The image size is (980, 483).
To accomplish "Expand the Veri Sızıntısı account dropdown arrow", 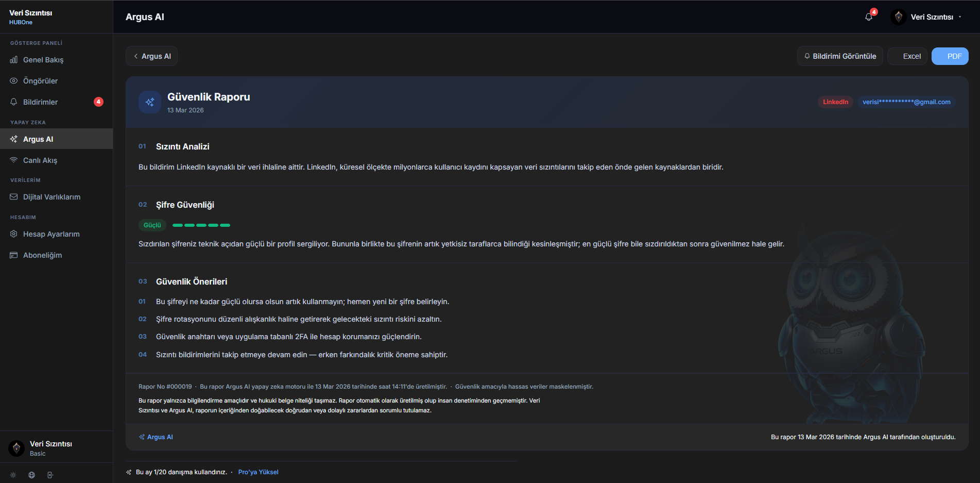I will pos(960,17).
